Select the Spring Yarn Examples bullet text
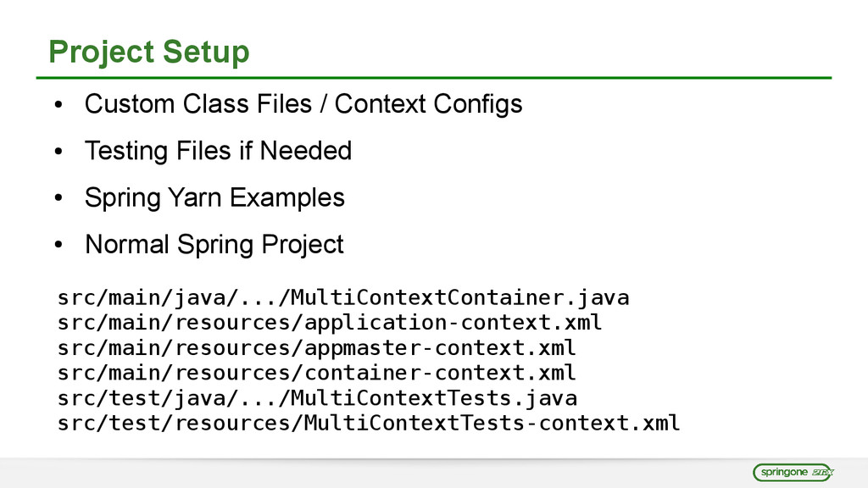868x488 pixels. tap(214, 197)
